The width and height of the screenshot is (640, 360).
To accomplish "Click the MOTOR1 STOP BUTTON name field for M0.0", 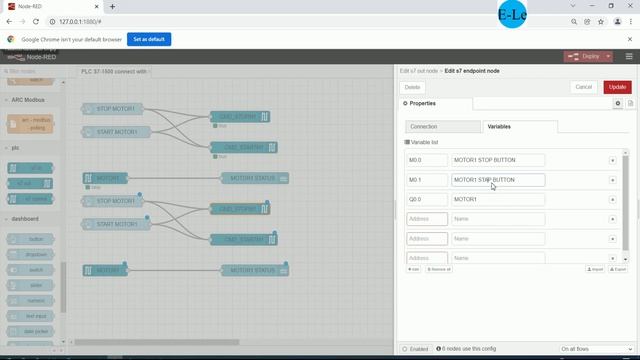I will tap(498, 160).
